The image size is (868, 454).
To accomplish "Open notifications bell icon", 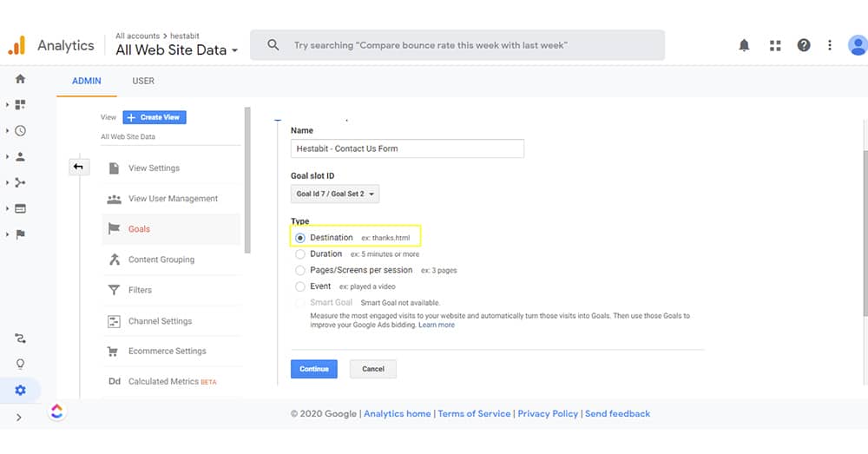I will (x=744, y=45).
